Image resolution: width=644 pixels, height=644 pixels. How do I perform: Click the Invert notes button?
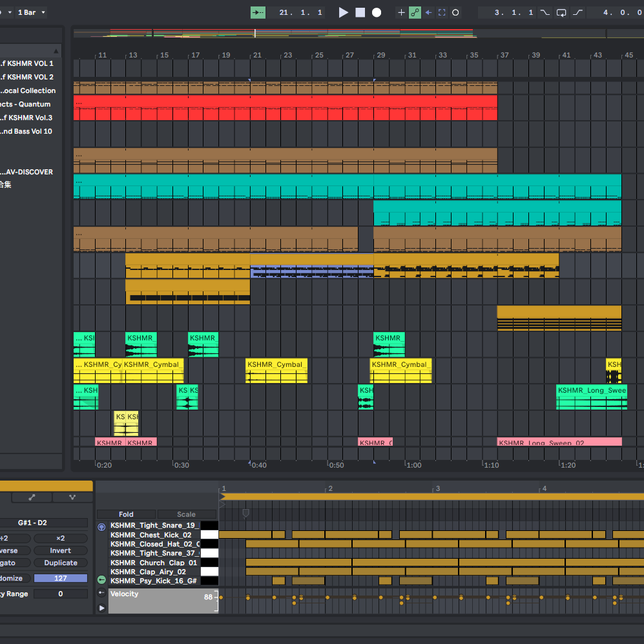click(x=61, y=550)
